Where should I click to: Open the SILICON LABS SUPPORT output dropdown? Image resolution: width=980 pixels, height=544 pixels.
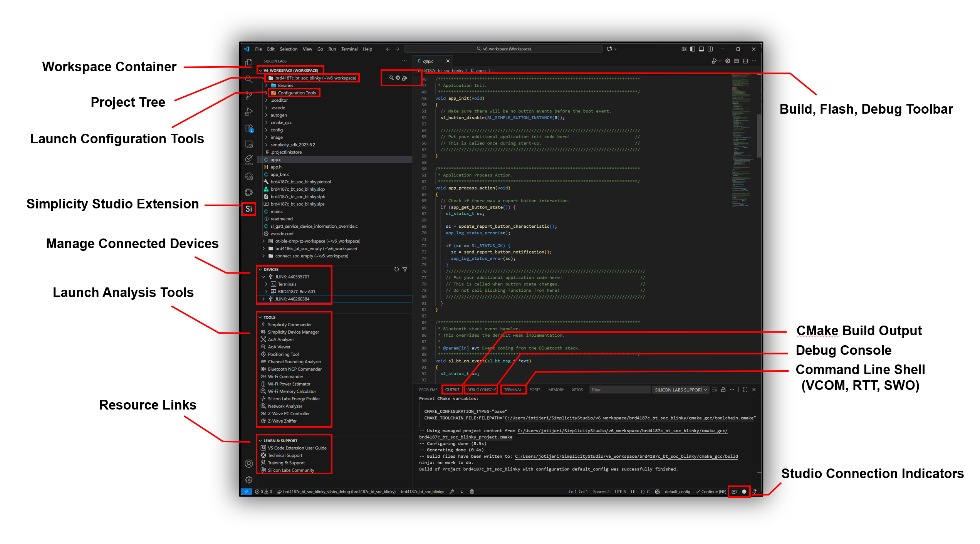pyautogui.click(x=680, y=390)
